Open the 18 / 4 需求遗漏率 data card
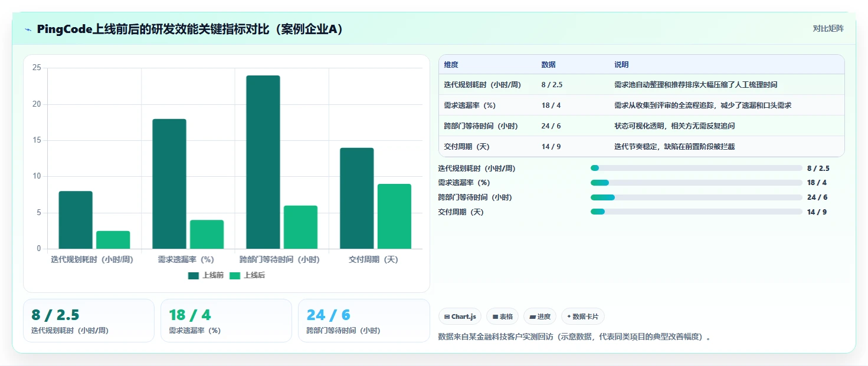Image resolution: width=868 pixels, height=366 pixels. click(226, 321)
